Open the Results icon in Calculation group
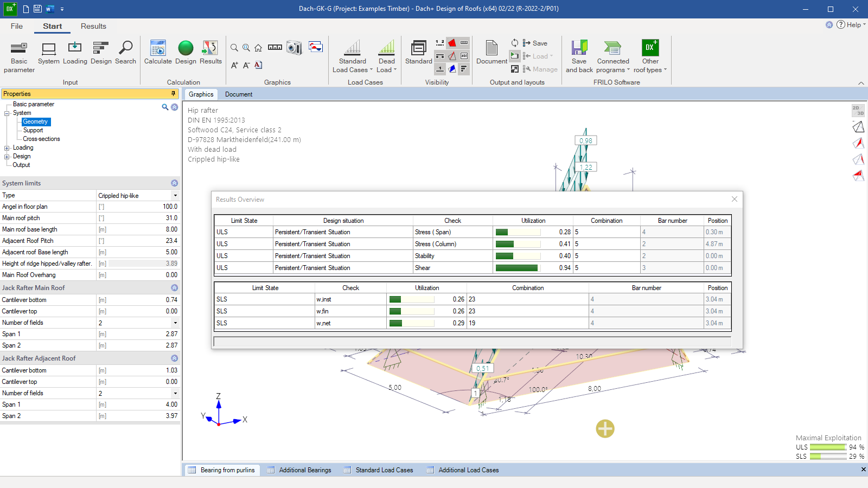The height and width of the screenshot is (488, 868). point(210,53)
